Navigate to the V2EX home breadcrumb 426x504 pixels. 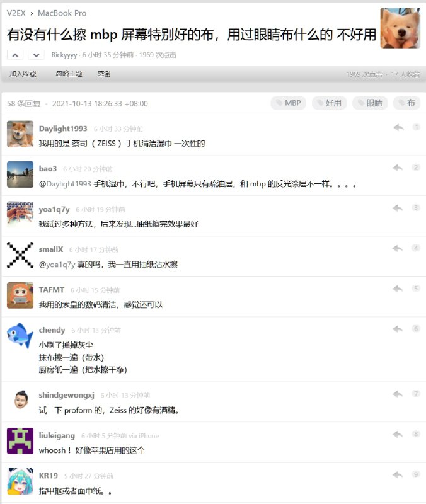point(16,13)
